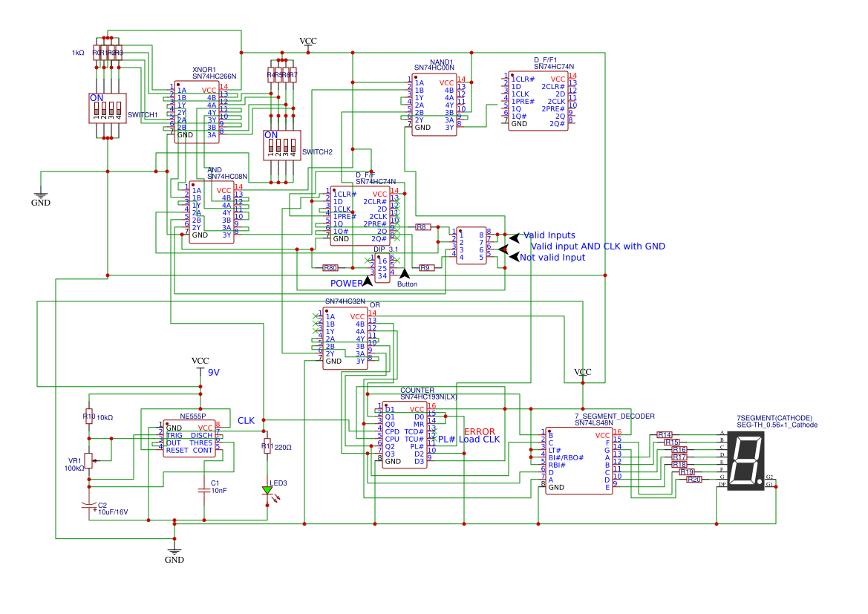Select the D_F/F1 flip-flop chip
Image resolution: width=868 pixels, height=614 pixels.
pyautogui.click(x=538, y=101)
